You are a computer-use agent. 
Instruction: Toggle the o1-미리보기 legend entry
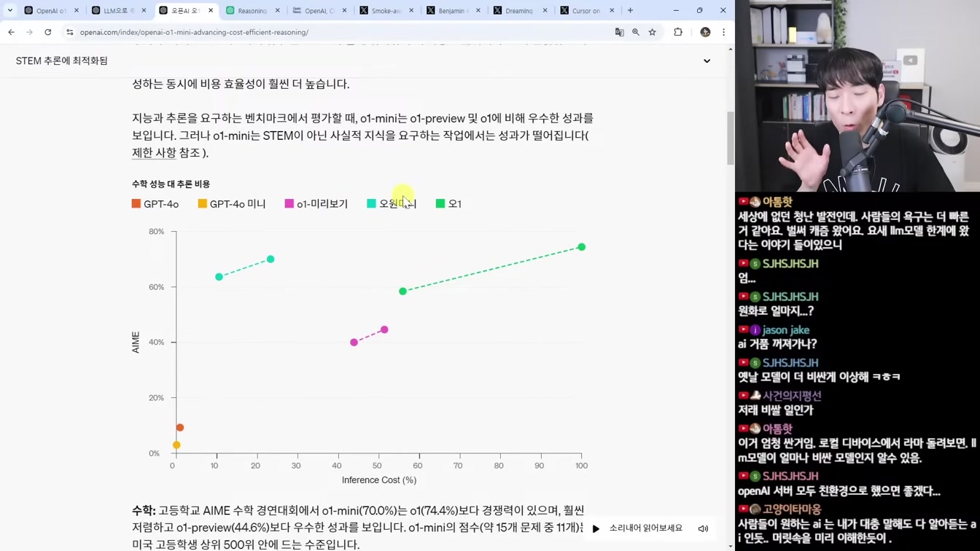click(316, 204)
